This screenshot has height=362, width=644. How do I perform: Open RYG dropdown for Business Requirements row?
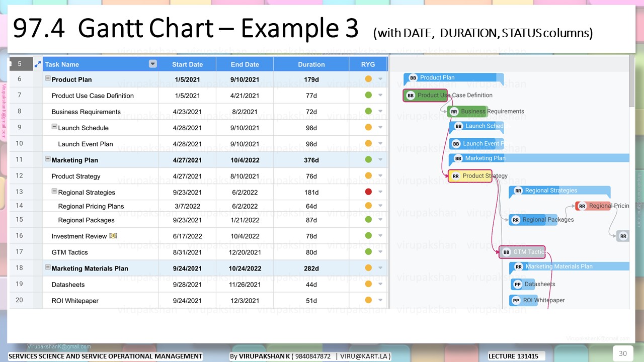pos(380,112)
